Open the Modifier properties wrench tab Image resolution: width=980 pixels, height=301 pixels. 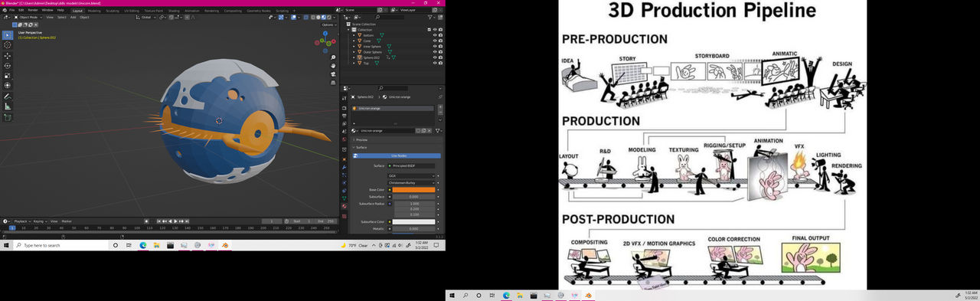(x=345, y=167)
